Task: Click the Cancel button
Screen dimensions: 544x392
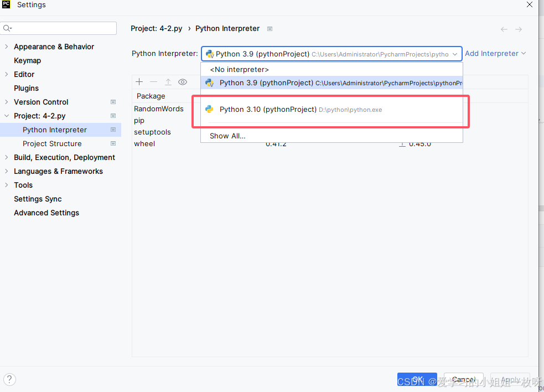Action: pyautogui.click(x=464, y=379)
